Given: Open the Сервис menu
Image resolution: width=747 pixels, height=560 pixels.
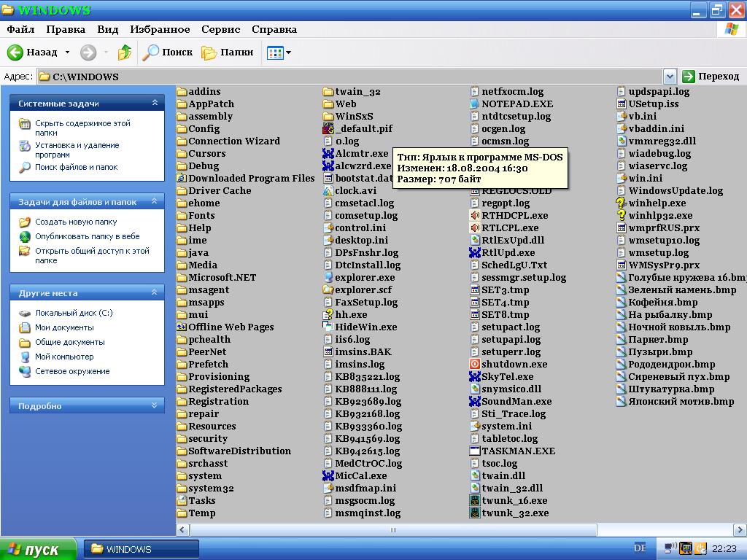Looking at the screenshot, I should pos(220,29).
